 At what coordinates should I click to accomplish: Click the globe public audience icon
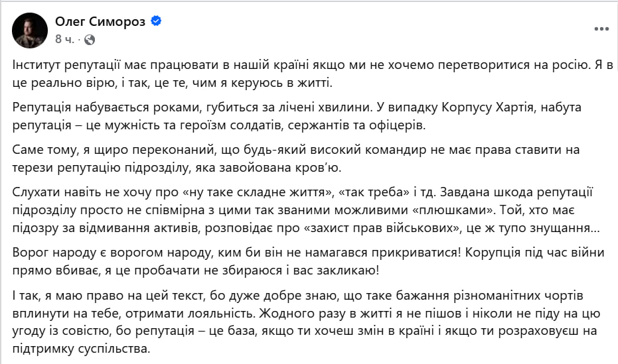point(90,40)
